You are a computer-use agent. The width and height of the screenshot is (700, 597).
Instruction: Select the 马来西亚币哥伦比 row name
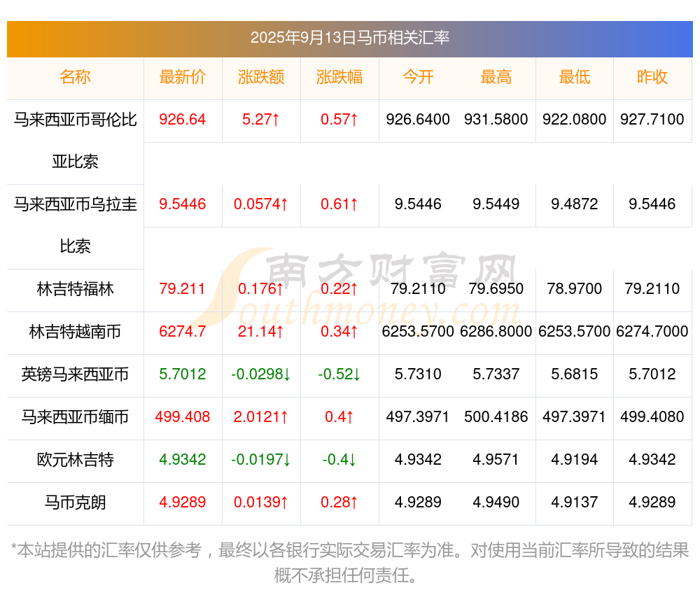[x=75, y=120]
